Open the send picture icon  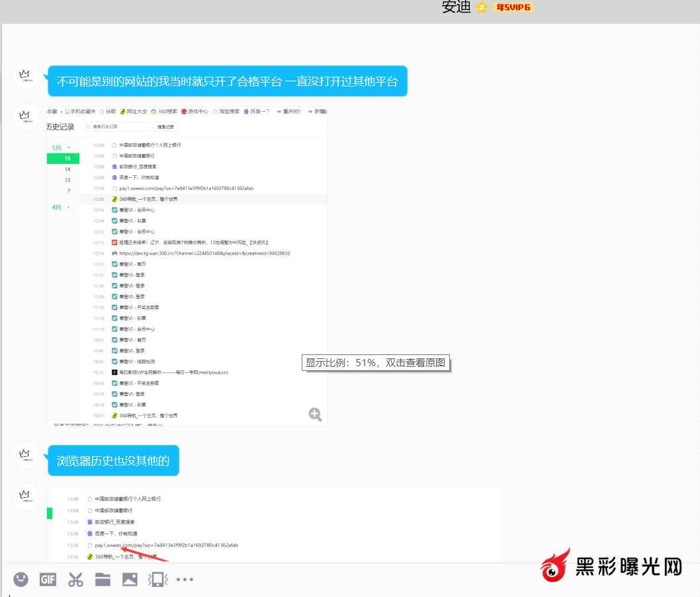click(x=130, y=580)
